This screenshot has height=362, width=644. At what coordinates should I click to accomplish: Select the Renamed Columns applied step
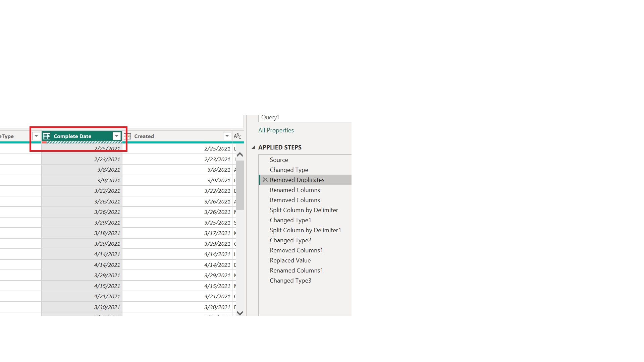click(305, 190)
